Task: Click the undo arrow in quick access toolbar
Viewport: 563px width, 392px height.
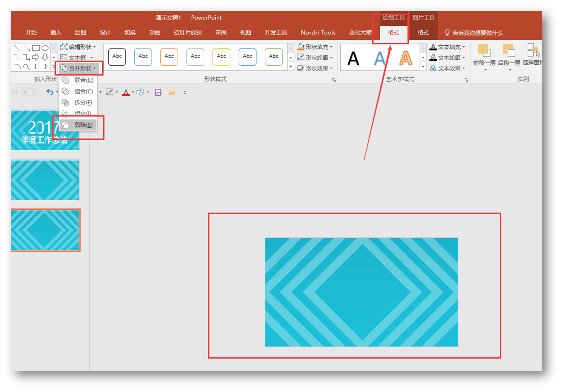Action: [x=50, y=92]
